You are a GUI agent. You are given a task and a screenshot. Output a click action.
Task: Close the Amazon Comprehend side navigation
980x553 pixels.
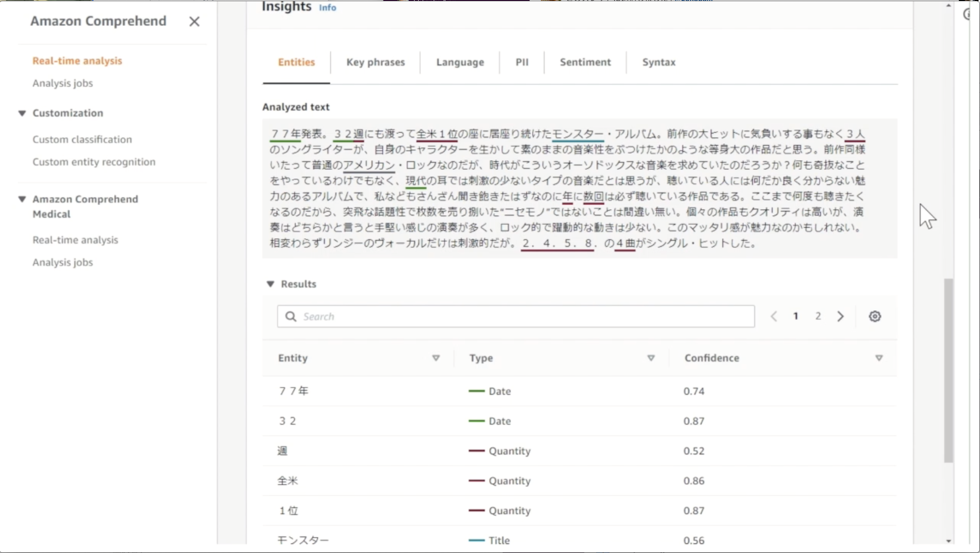194,22
